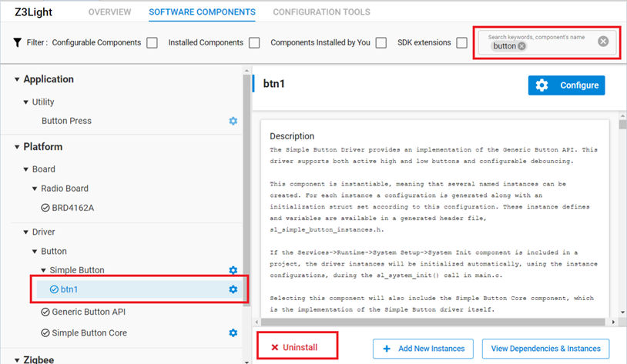Toggle Configurable Components filter checkbox
Screen dimensions: 627x364
coord(152,43)
